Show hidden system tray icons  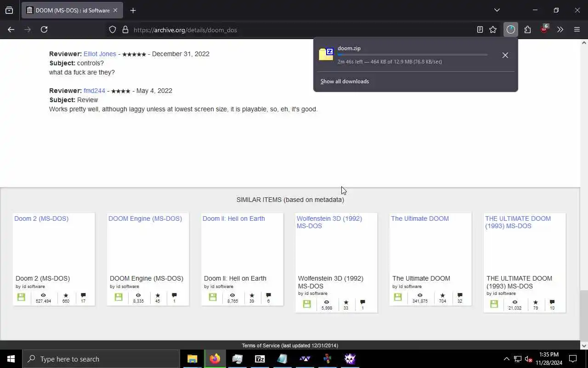tap(506, 359)
